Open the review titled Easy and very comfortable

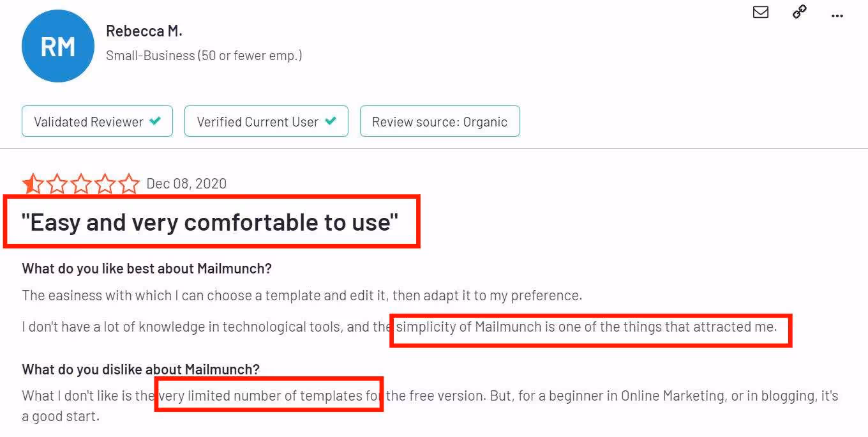coord(211,222)
